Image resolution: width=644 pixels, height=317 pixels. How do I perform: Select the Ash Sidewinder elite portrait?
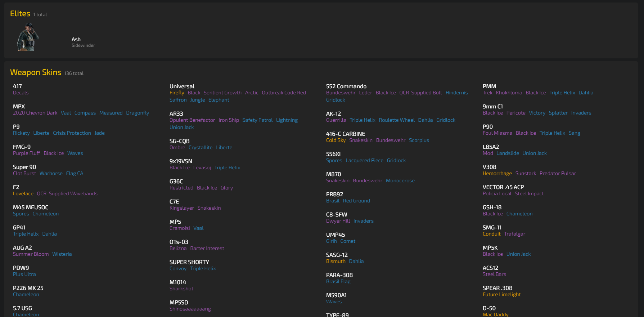(x=28, y=37)
